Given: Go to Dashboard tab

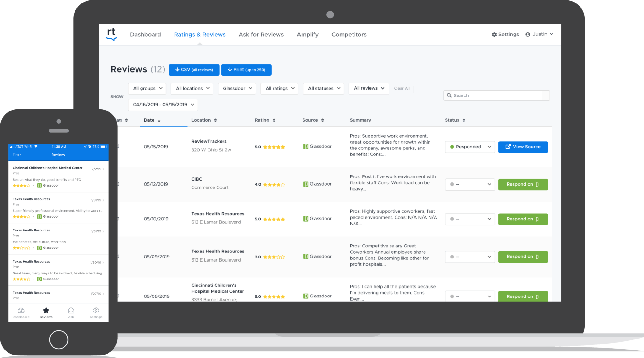Looking at the screenshot, I should (146, 35).
